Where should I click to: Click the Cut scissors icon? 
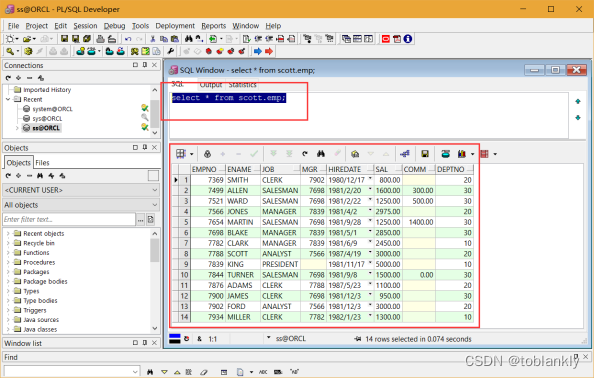153,39
